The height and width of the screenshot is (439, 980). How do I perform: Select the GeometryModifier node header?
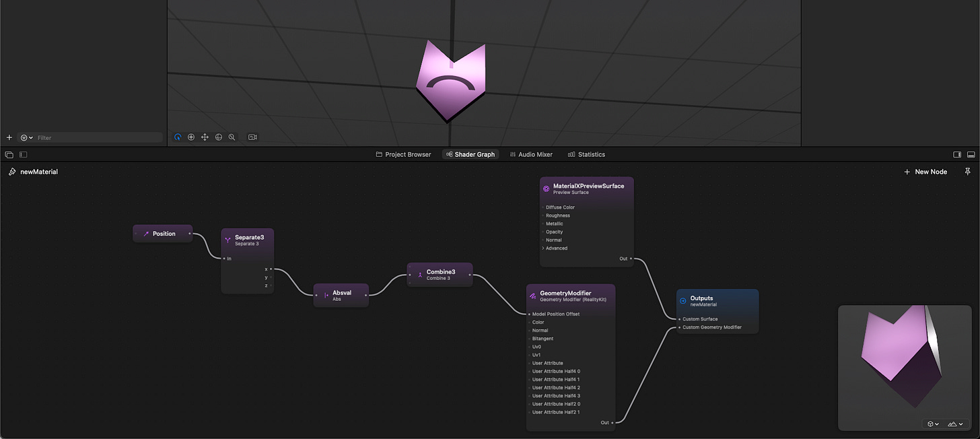(571, 296)
